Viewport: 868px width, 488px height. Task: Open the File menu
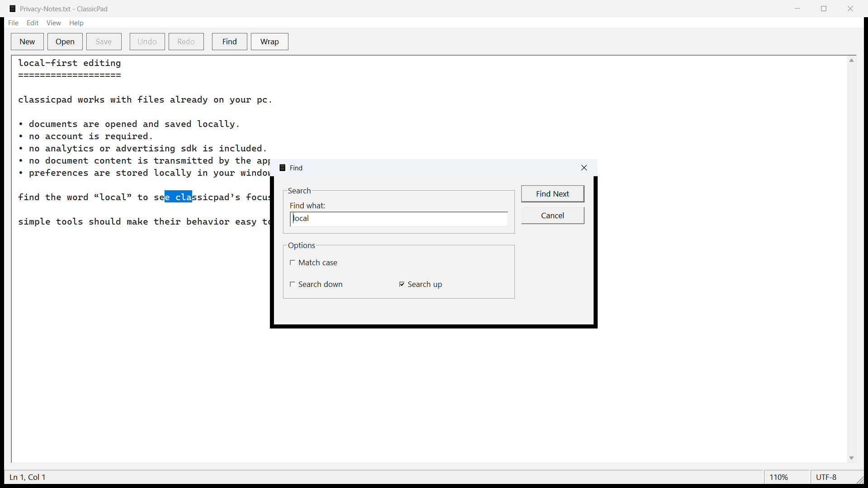[x=13, y=23]
